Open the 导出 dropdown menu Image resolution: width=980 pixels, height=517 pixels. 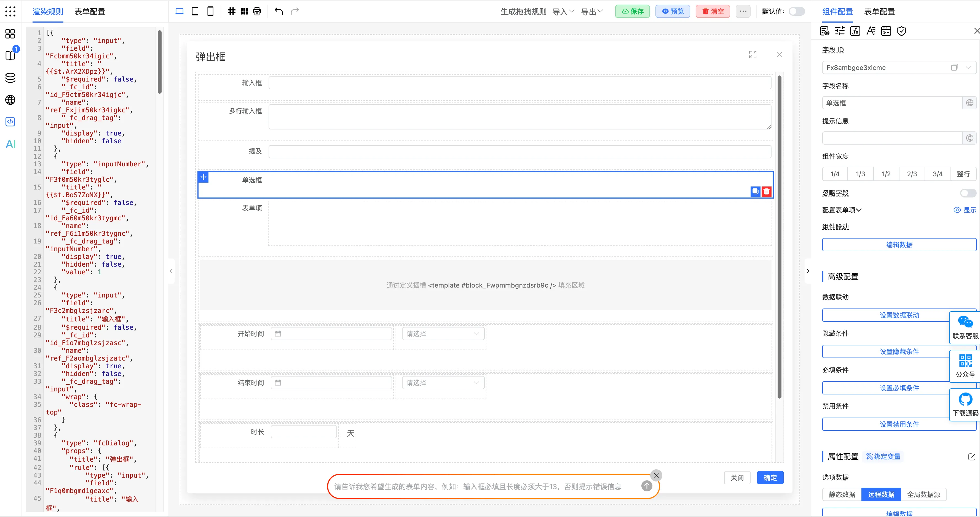point(592,12)
